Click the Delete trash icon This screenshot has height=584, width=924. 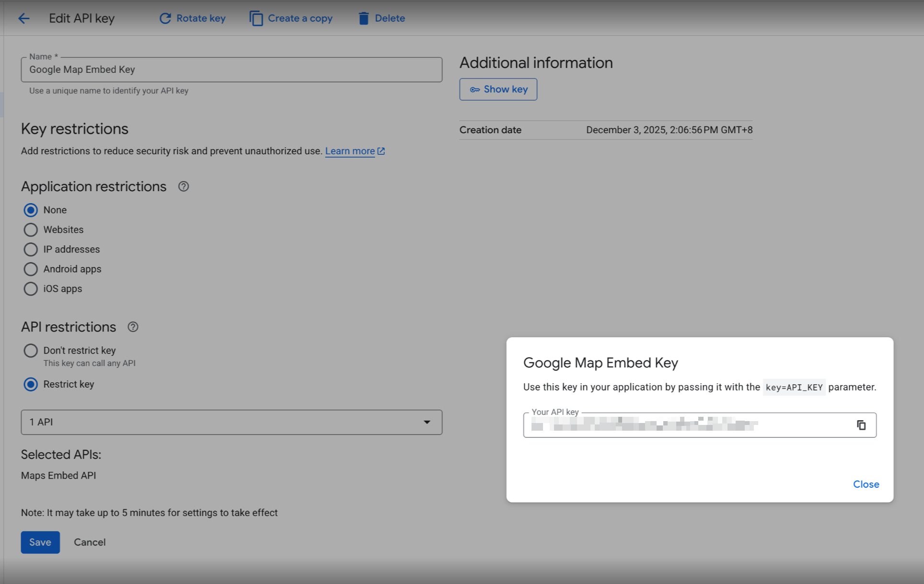[364, 18]
